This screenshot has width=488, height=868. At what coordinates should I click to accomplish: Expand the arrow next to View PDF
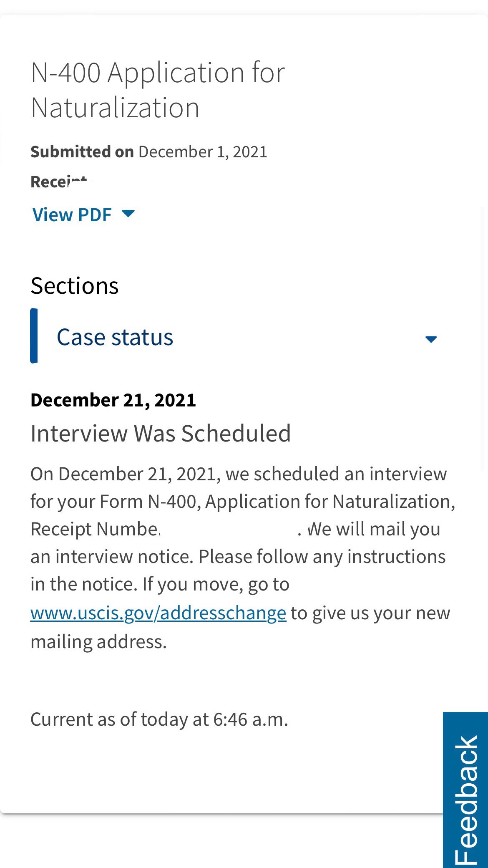[x=128, y=214]
